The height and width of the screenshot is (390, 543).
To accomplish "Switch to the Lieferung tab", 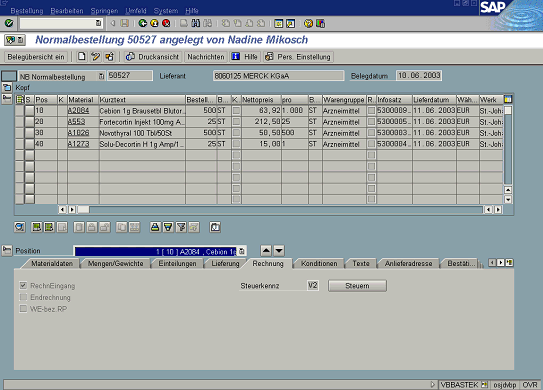I will point(225,264).
